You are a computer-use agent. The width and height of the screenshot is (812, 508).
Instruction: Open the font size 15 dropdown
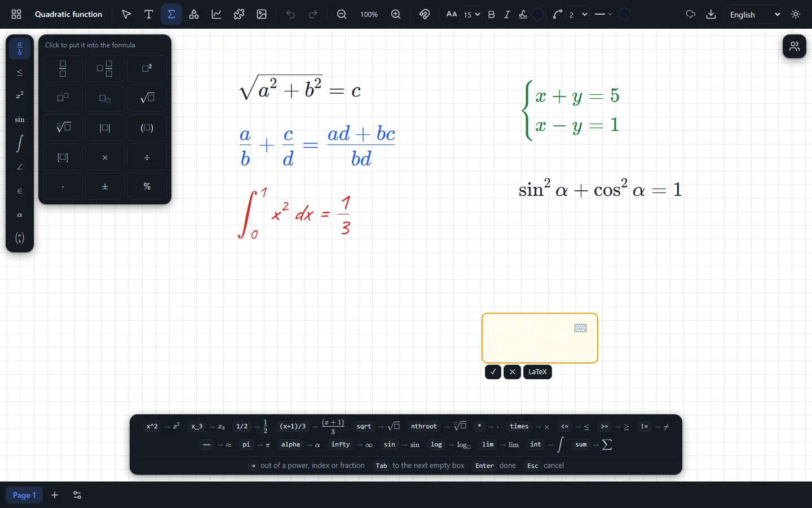click(x=471, y=14)
